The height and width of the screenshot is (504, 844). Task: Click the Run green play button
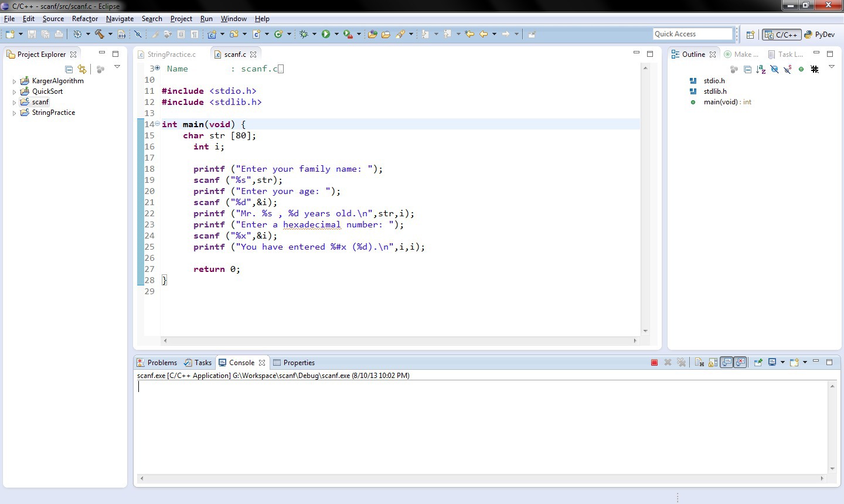tap(326, 35)
